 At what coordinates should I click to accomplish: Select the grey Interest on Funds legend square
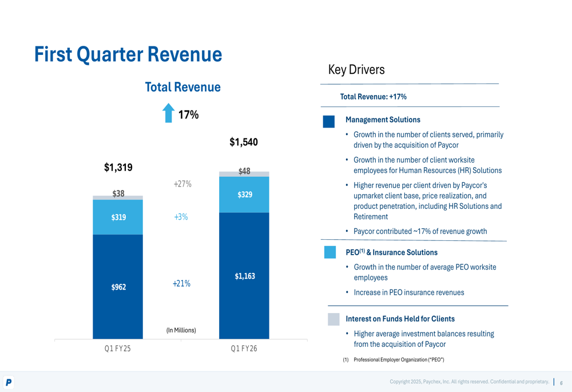333,319
